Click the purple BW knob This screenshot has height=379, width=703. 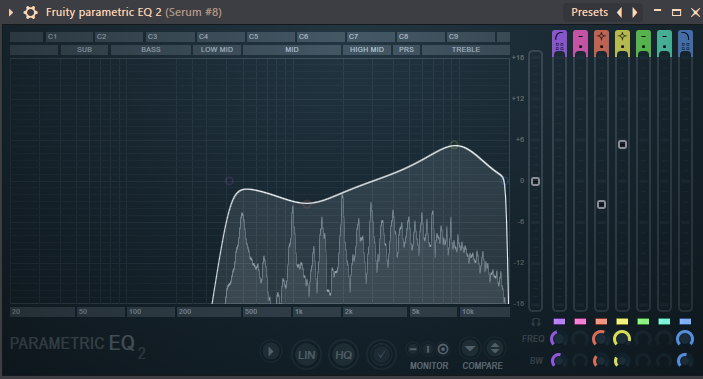[x=558, y=360]
